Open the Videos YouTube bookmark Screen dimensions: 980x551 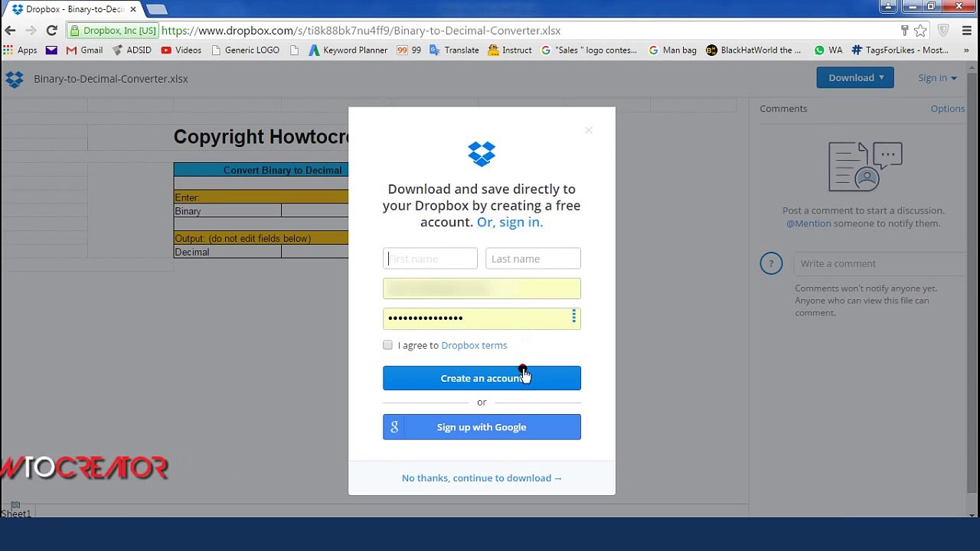point(181,50)
